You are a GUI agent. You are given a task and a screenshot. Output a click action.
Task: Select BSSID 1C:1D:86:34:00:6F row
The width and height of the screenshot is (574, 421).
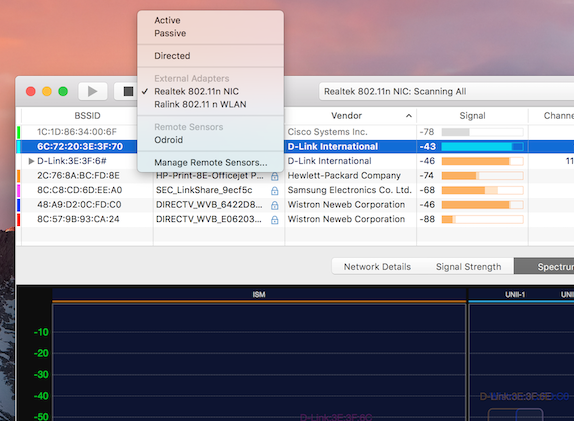(x=77, y=132)
